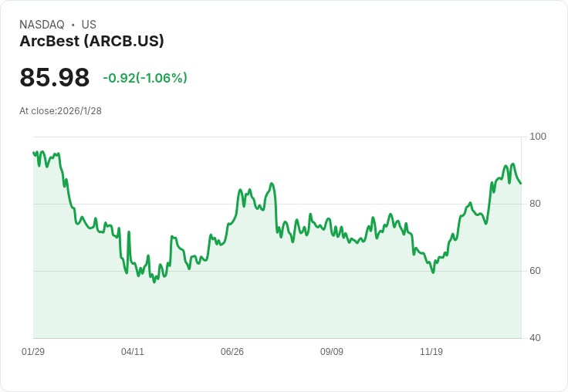Click the 06/26 date axis label

(232, 351)
